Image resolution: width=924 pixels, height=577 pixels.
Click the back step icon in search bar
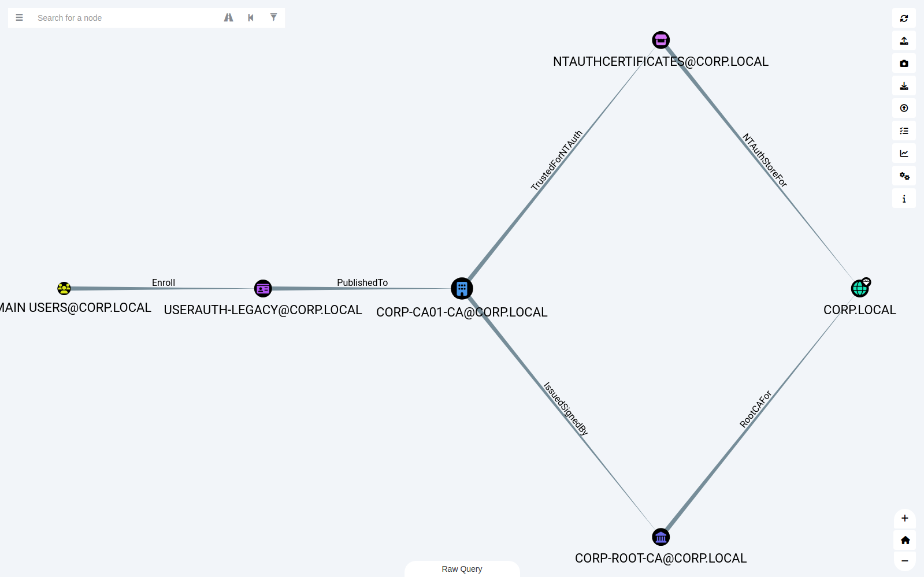pyautogui.click(x=251, y=18)
